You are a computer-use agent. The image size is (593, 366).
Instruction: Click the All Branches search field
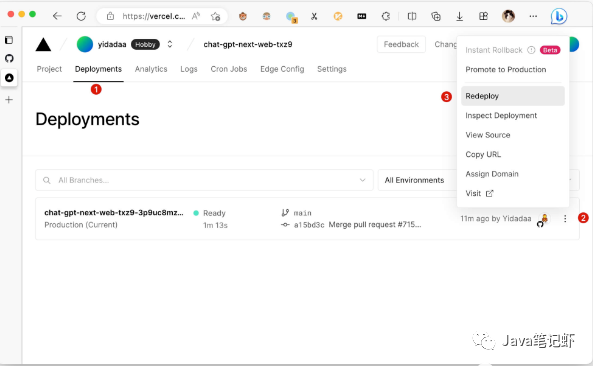pos(204,180)
